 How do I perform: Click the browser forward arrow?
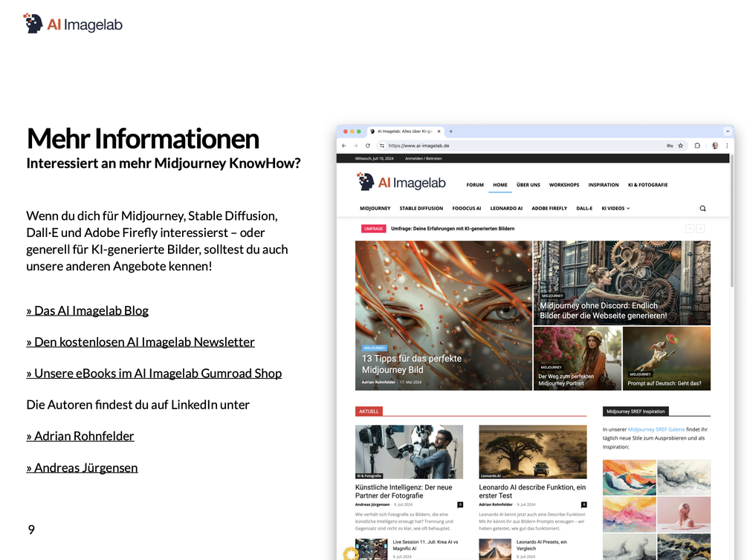point(355,146)
